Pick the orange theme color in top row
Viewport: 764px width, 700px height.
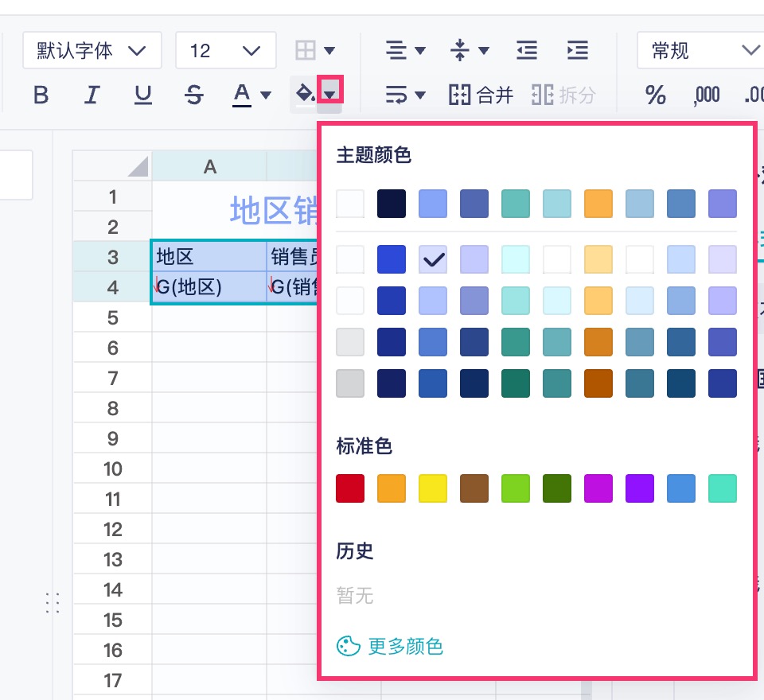(598, 203)
